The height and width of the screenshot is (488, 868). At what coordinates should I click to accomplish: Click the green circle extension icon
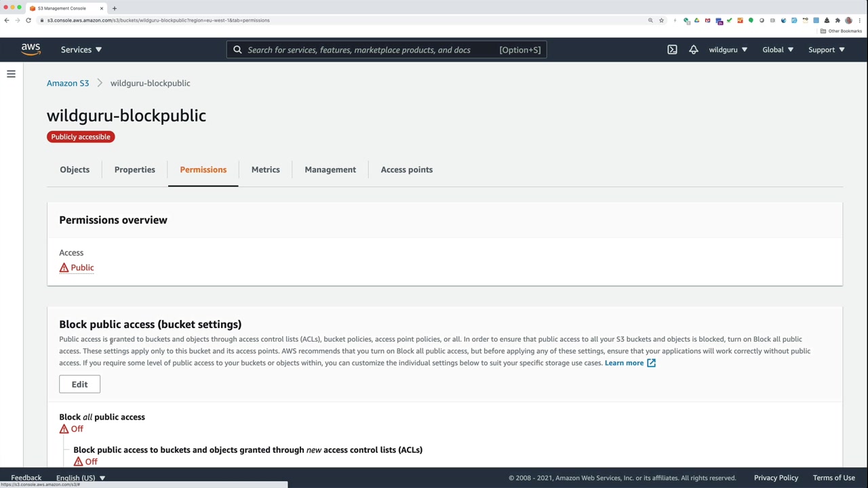751,20
